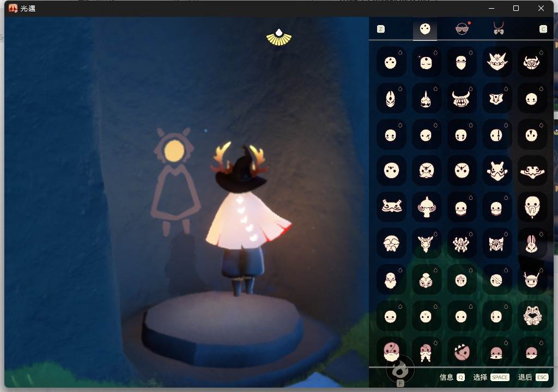Select the narrow pointed fox-face mask
The image size is (558, 392).
[x=391, y=99]
